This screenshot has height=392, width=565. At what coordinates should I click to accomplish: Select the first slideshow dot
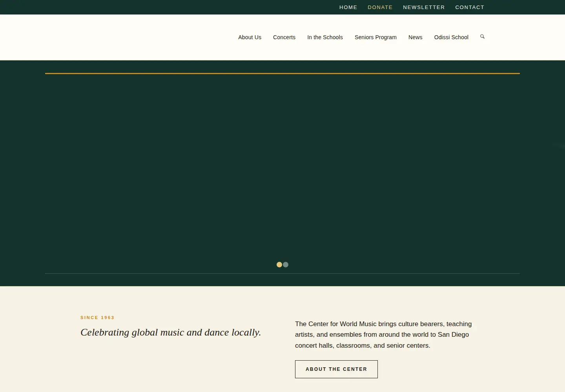pos(279,265)
